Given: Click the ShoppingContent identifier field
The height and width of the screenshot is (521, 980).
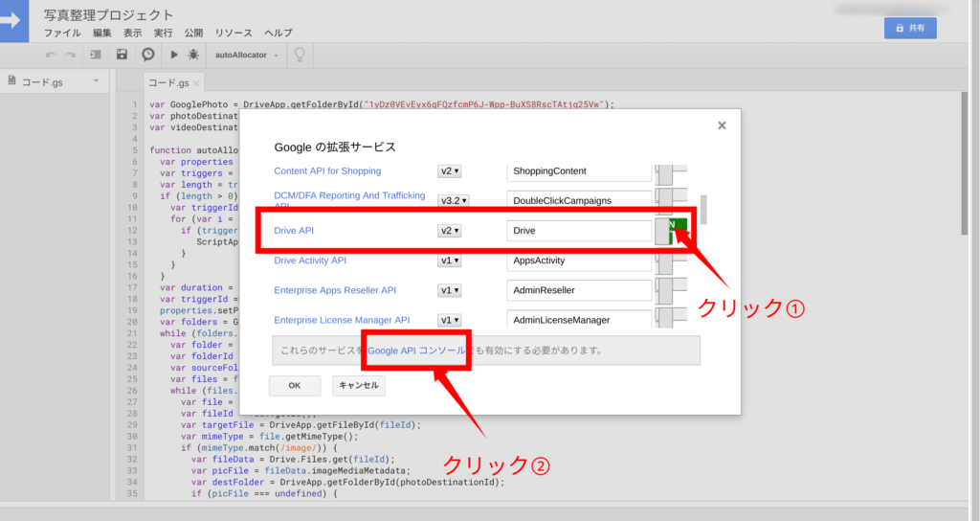Looking at the screenshot, I should [x=579, y=172].
